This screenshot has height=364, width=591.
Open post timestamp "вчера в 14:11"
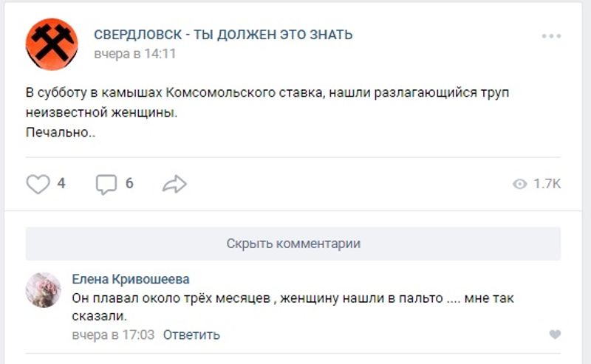(x=134, y=54)
